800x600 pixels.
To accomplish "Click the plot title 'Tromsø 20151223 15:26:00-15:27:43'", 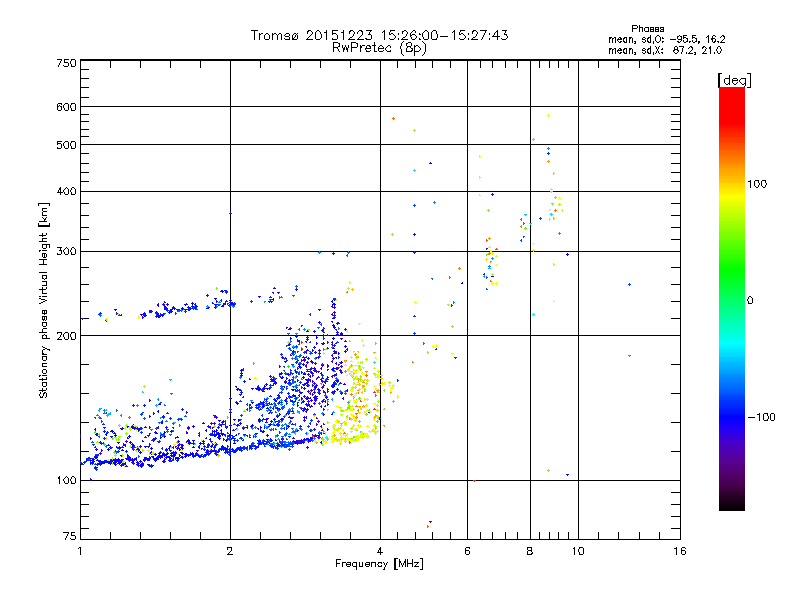I will coord(379,35).
